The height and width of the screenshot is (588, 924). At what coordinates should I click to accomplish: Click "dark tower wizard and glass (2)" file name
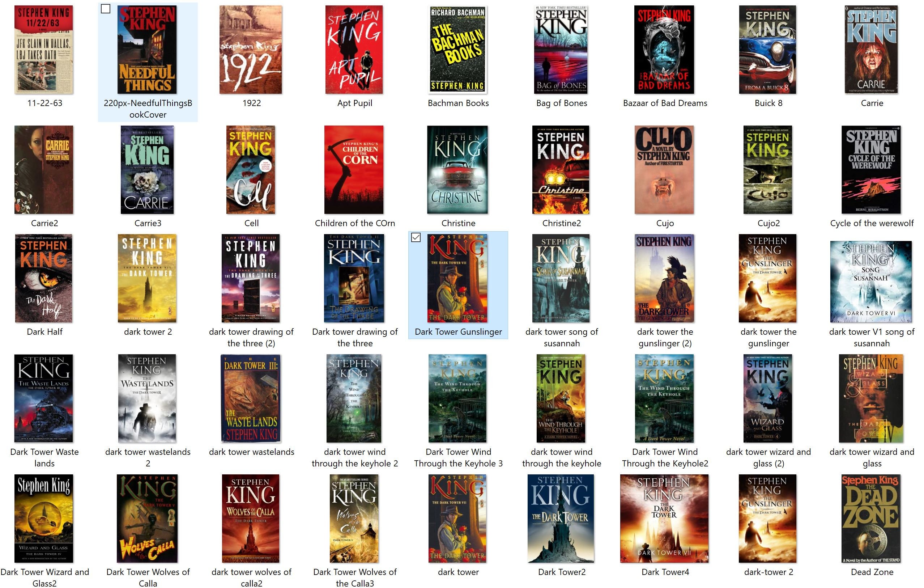pyautogui.click(x=768, y=458)
